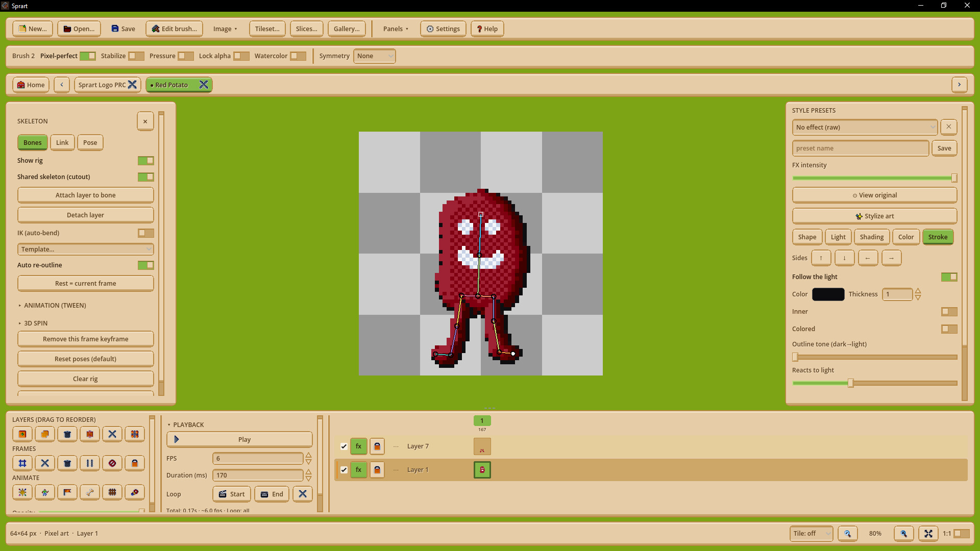Open the Template... dropdown in Skeleton panel
Viewport: 980px width, 551px height.
tap(86, 249)
